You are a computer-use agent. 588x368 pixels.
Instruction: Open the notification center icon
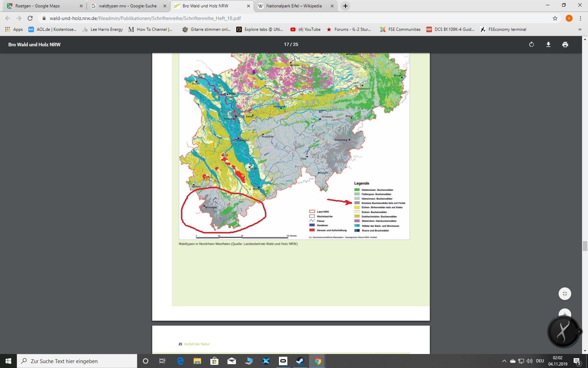point(577,361)
